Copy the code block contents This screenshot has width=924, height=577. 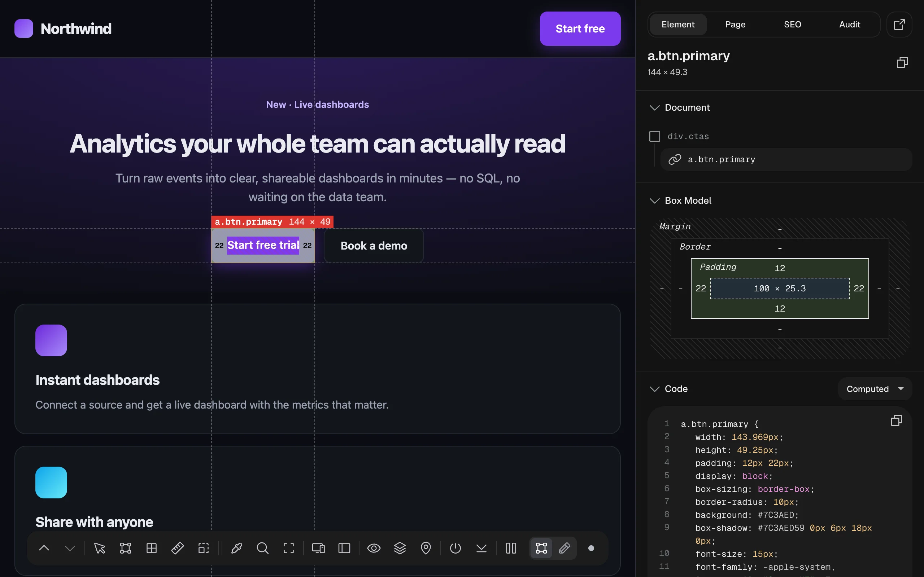pos(896,420)
